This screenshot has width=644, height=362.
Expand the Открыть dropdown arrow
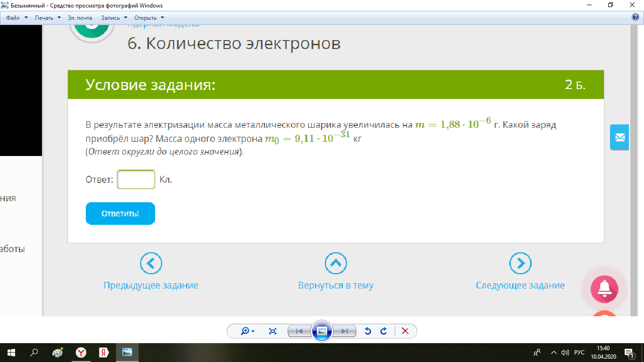pos(162,17)
